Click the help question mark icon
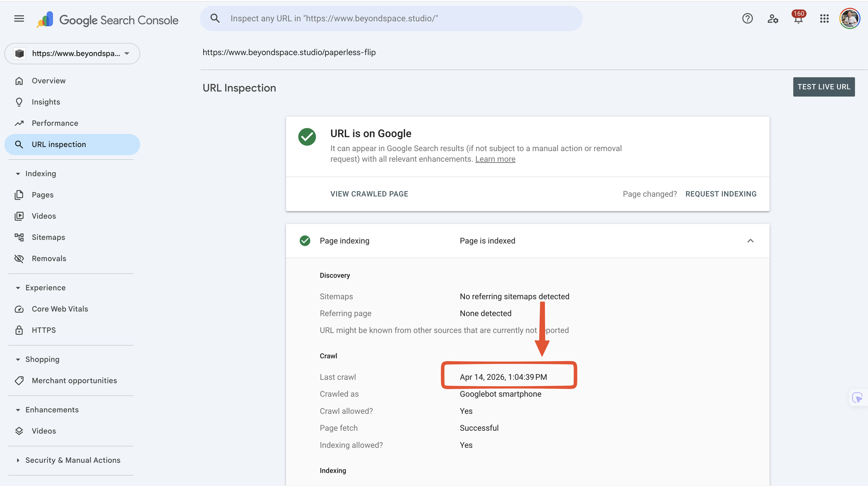Viewport: 868px width, 486px height. [747, 18]
